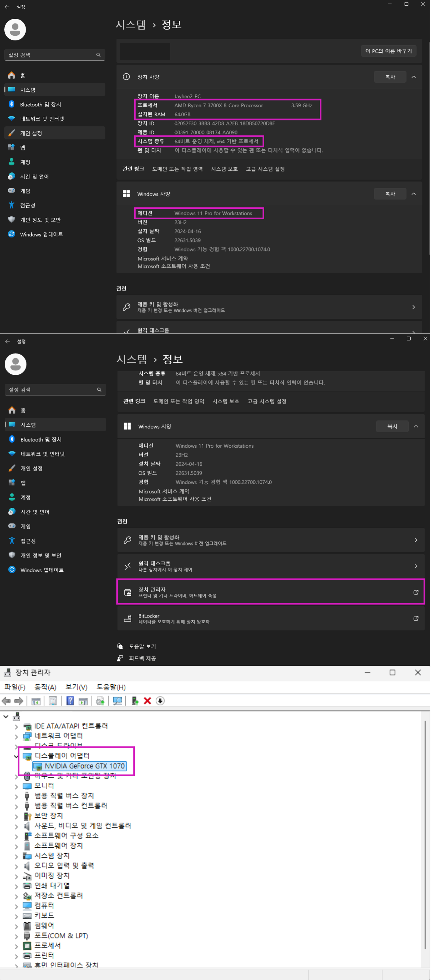The width and height of the screenshot is (434, 980).
Task: Expand 사운드, 비디오 및 게임 컨트롤러 node
Action: pos(16,826)
